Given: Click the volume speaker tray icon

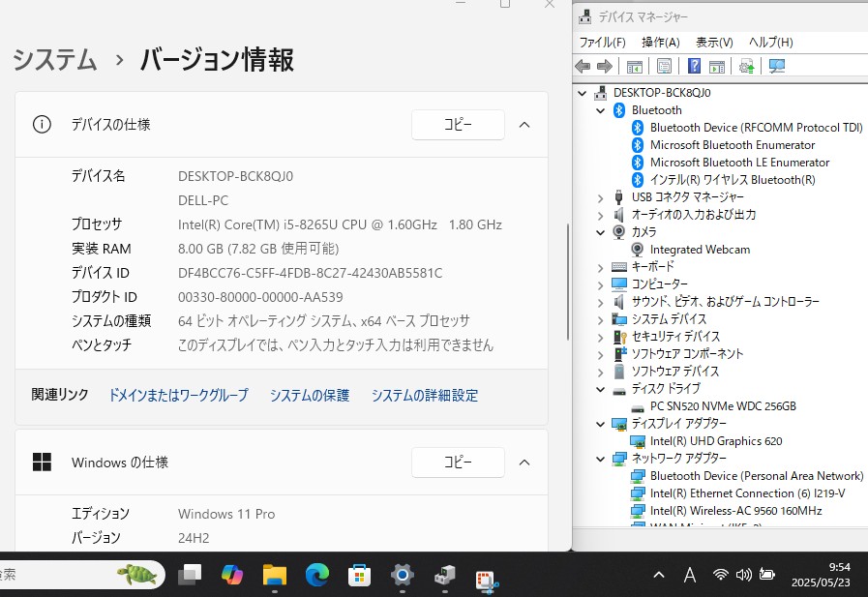Looking at the screenshot, I should point(743,575).
